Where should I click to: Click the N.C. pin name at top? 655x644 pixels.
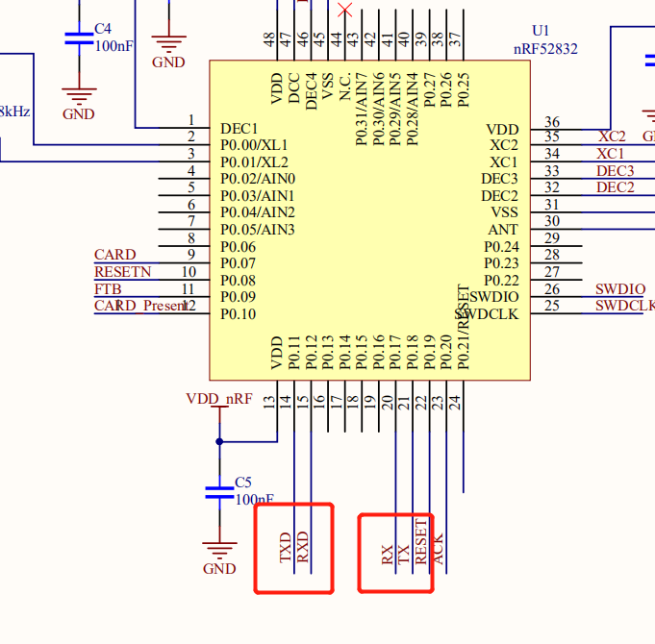click(344, 87)
